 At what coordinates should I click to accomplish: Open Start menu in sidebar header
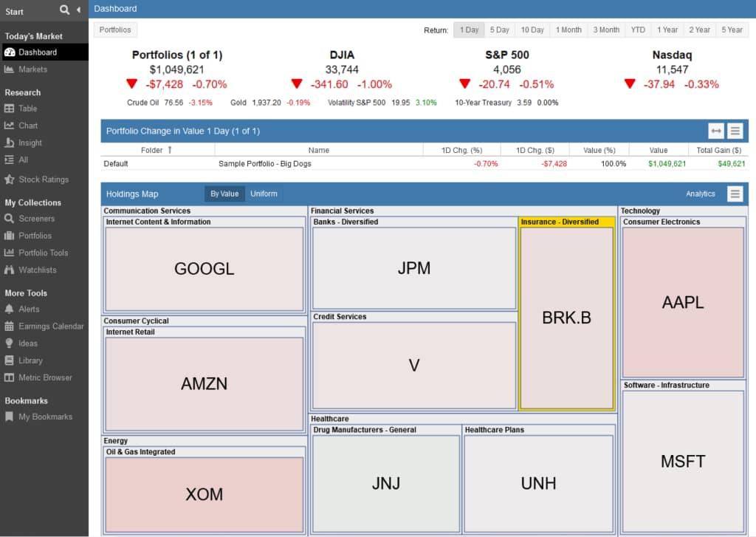coord(15,12)
